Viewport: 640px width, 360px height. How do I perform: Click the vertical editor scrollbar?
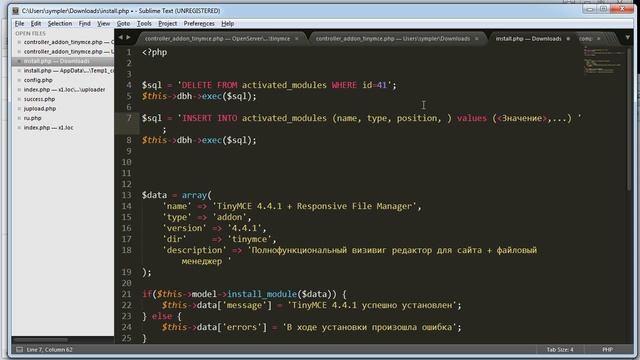click(629, 118)
